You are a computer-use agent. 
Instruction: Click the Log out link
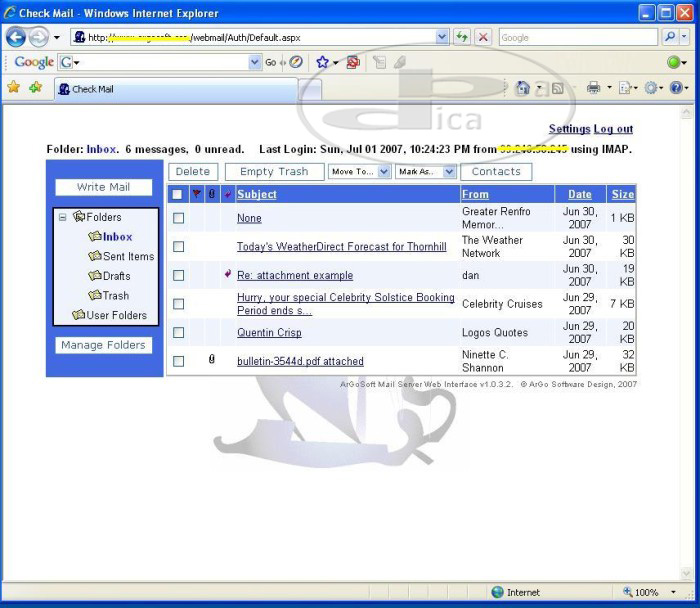(613, 129)
